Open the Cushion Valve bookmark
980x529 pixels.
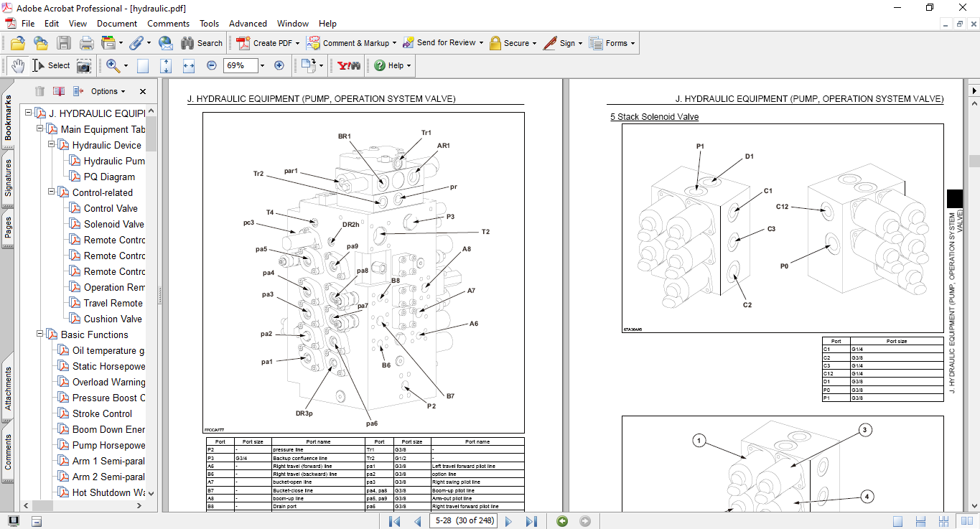click(113, 319)
